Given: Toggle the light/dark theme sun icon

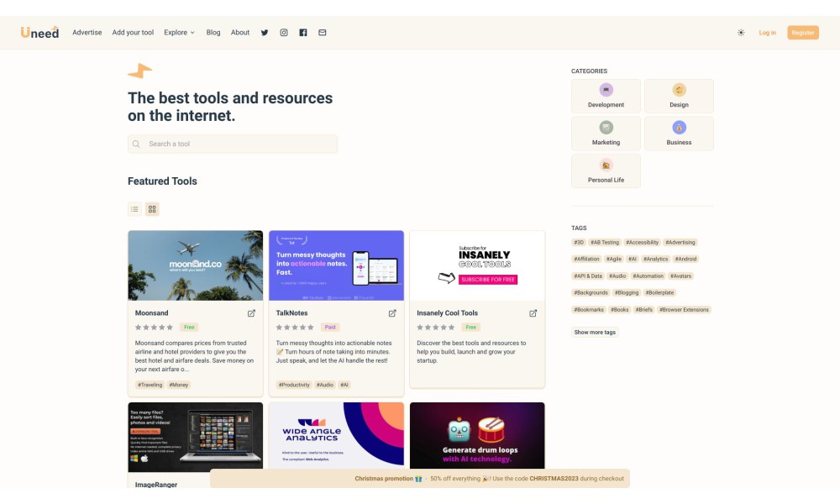Looking at the screenshot, I should coord(741,33).
